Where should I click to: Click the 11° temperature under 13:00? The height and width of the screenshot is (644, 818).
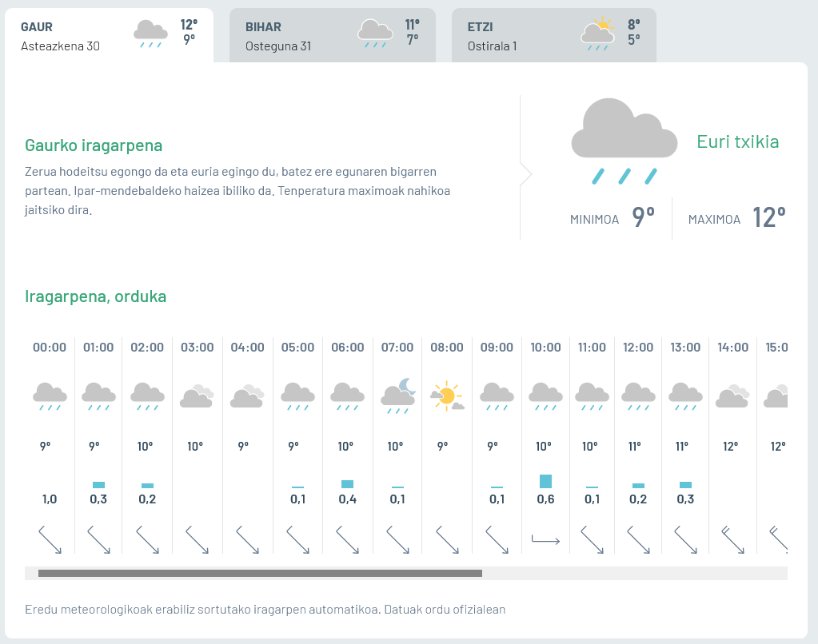[x=682, y=447]
